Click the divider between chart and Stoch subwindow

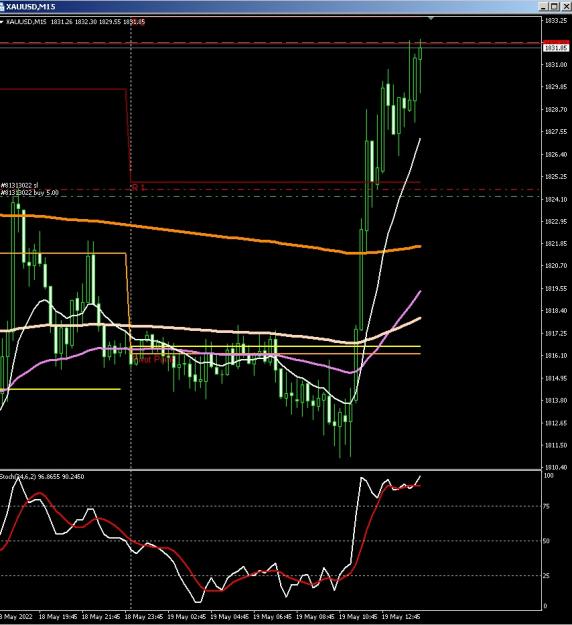pyautogui.click(x=271, y=470)
